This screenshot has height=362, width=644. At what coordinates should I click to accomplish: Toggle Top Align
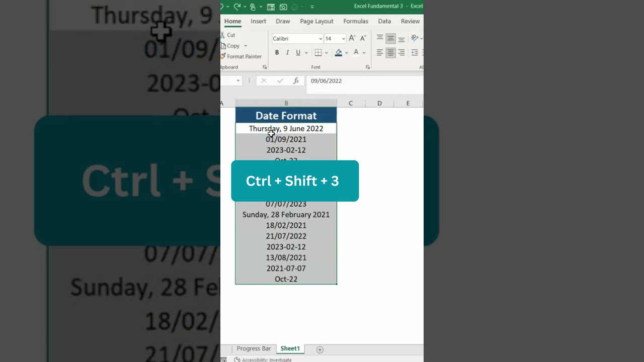click(380, 38)
